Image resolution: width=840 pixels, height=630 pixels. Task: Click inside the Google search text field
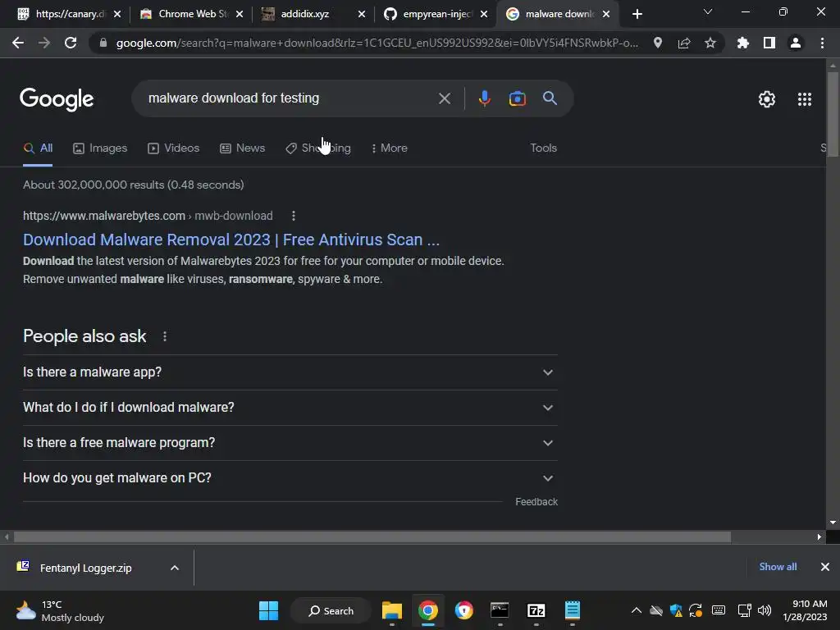click(x=290, y=98)
